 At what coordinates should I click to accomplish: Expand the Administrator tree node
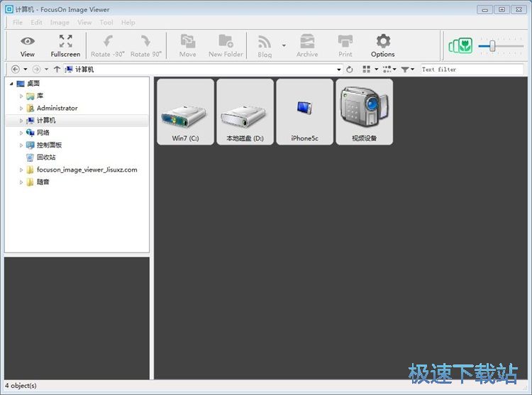coord(21,109)
